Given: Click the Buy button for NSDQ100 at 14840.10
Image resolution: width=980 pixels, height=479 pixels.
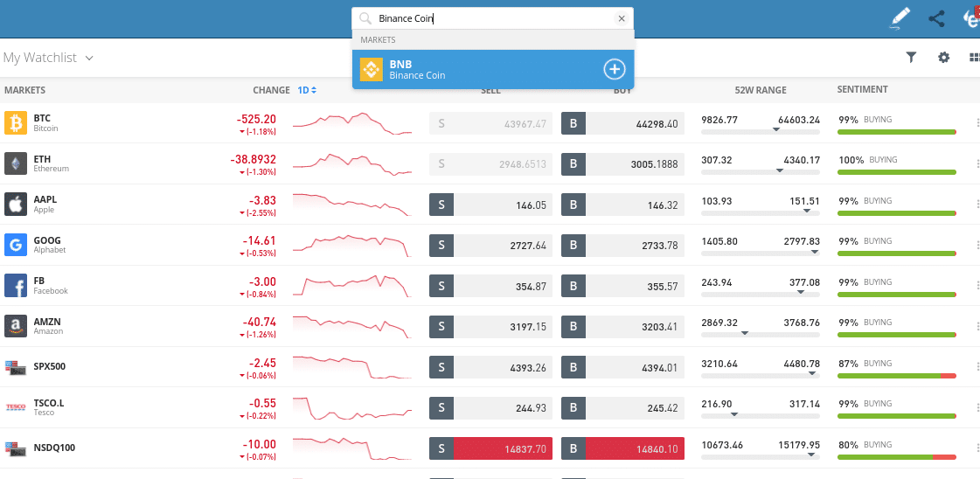Looking at the screenshot, I should (x=622, y=448).
